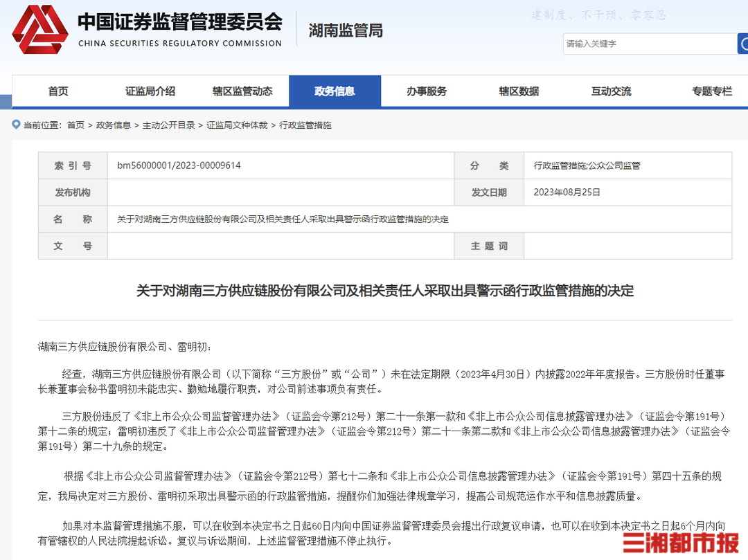Follow the 主动公开目录 breadcrumb link
This screenshot has height=560, width=748.
pyautogui.click(x=169, y=125)
